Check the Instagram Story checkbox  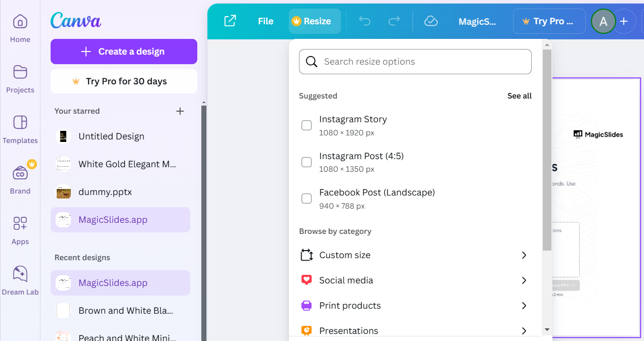[307, 125]
